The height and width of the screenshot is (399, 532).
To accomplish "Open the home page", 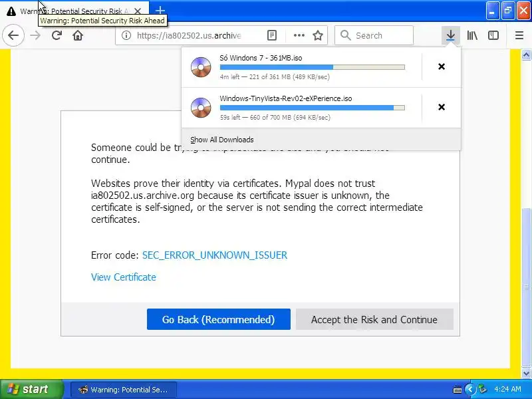I will pos(78,35).
